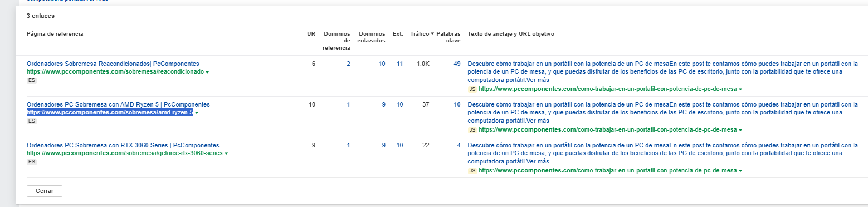Screen dimensions: 868x207
Task: Click the JS badge in Reacondicionados row
Action: (x=472, y=89)
